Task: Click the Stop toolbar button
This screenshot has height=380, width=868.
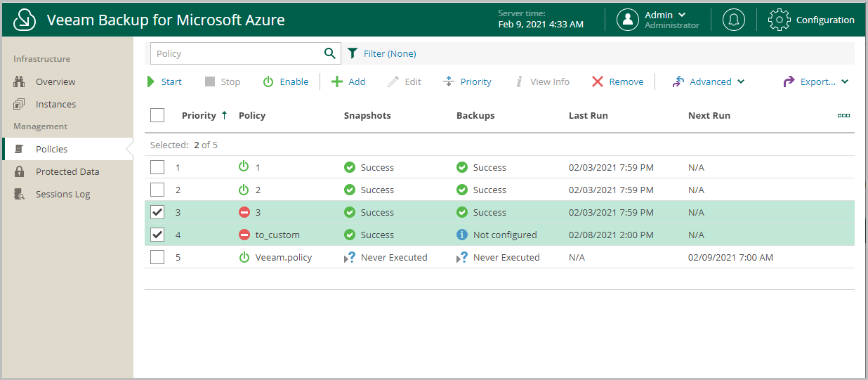Action: click(223, 81)
